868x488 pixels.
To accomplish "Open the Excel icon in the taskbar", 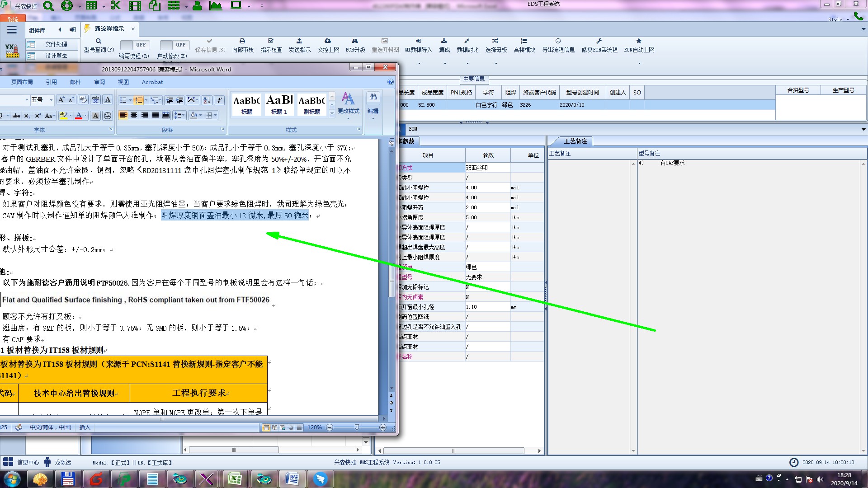I will (235, 479).
